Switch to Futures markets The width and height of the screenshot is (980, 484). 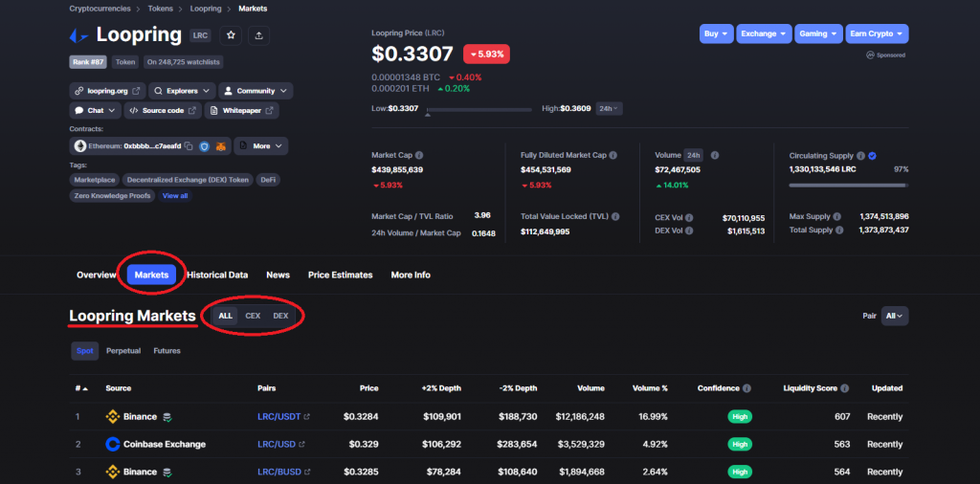tap(167, 351)
